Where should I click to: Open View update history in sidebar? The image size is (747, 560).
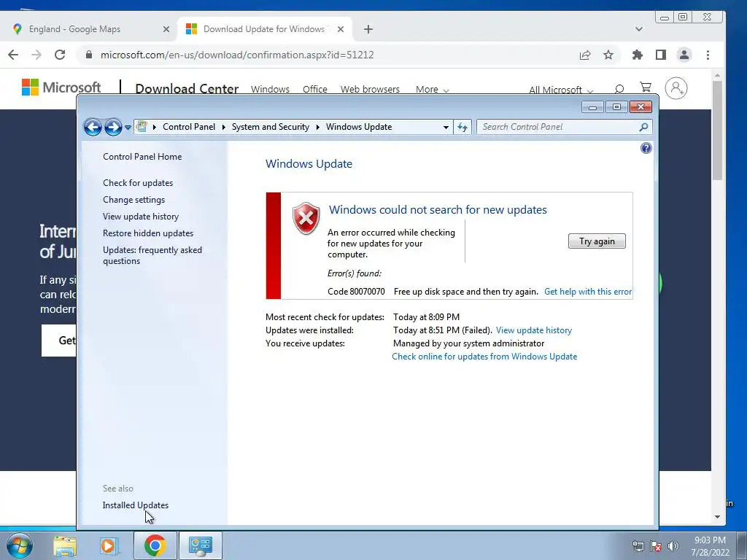141,216
